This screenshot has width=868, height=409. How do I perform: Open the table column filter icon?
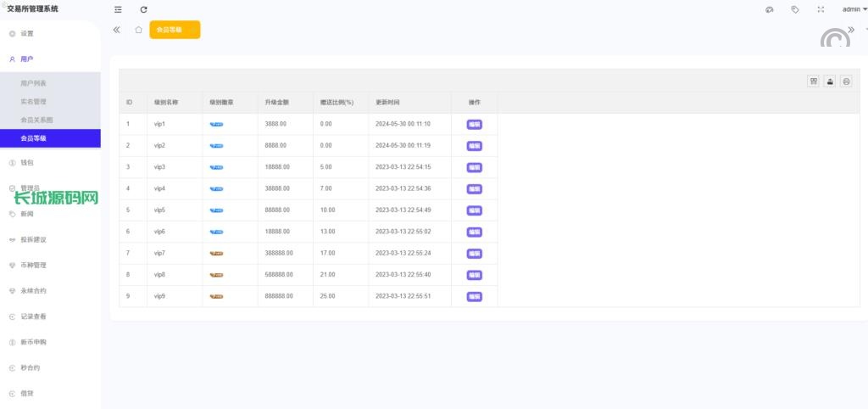point(813,81)
